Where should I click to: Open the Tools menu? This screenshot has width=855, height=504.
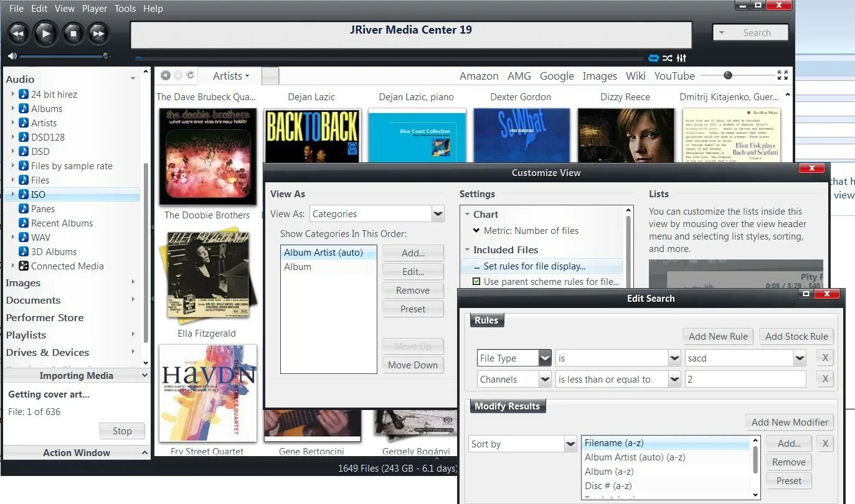click(125, 9)
